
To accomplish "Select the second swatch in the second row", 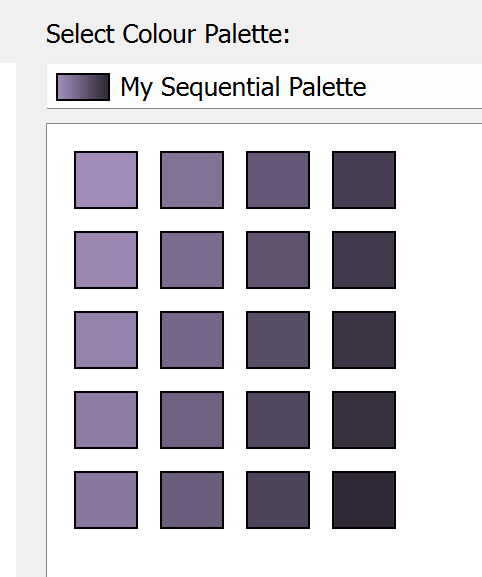I will pyautogui.click(x=192, y=260).
